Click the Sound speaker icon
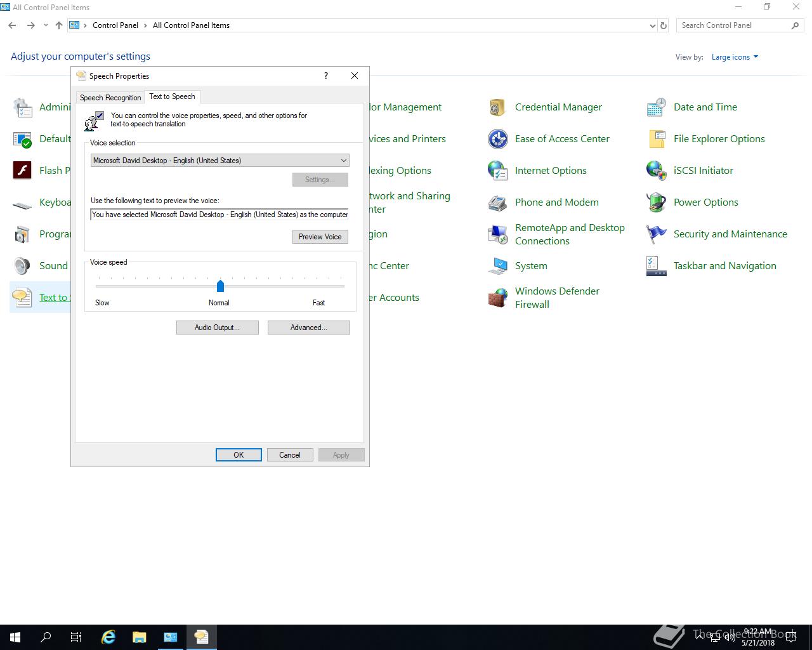Viewport: 812px width, 650px height. click(22, 266)
